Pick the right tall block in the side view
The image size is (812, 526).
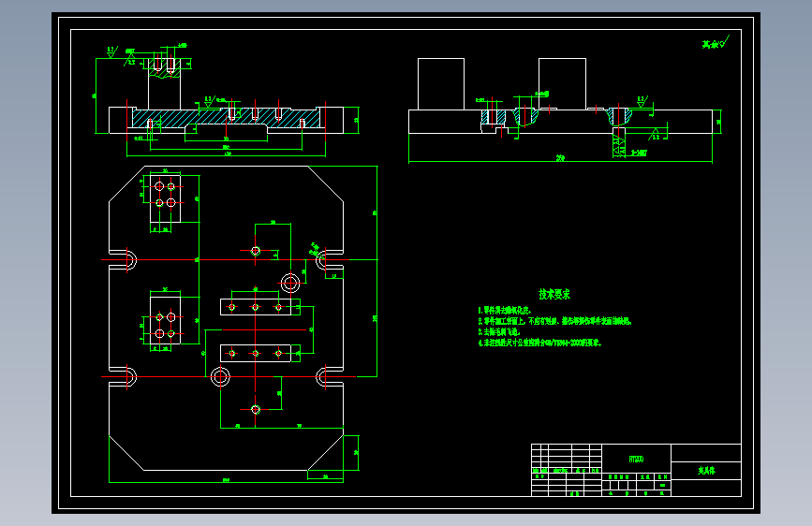point(562,84)
